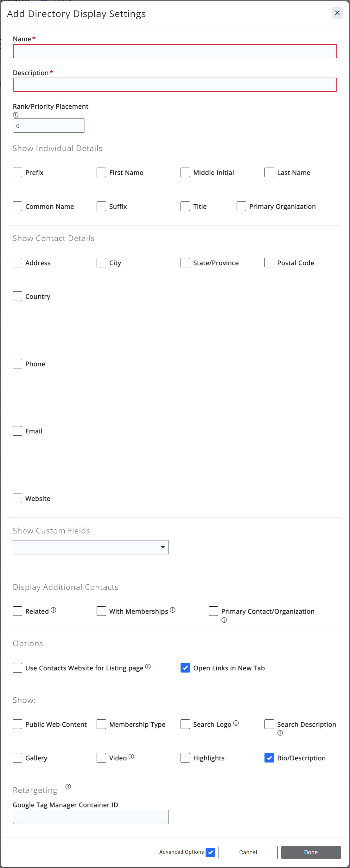Enable the Phone checkbox
Screen dimensions: 350x868
click(17, 364)
